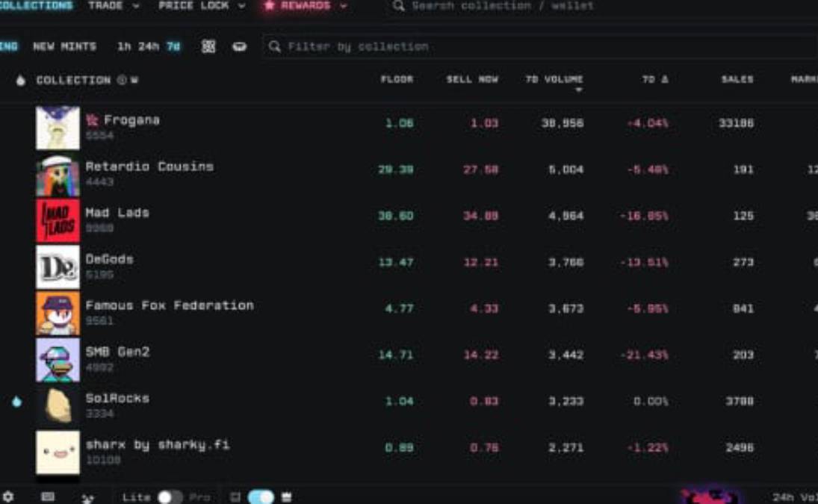Open the Mad Lads collection
Screen dimensions: 818x504
coord(117,213)
